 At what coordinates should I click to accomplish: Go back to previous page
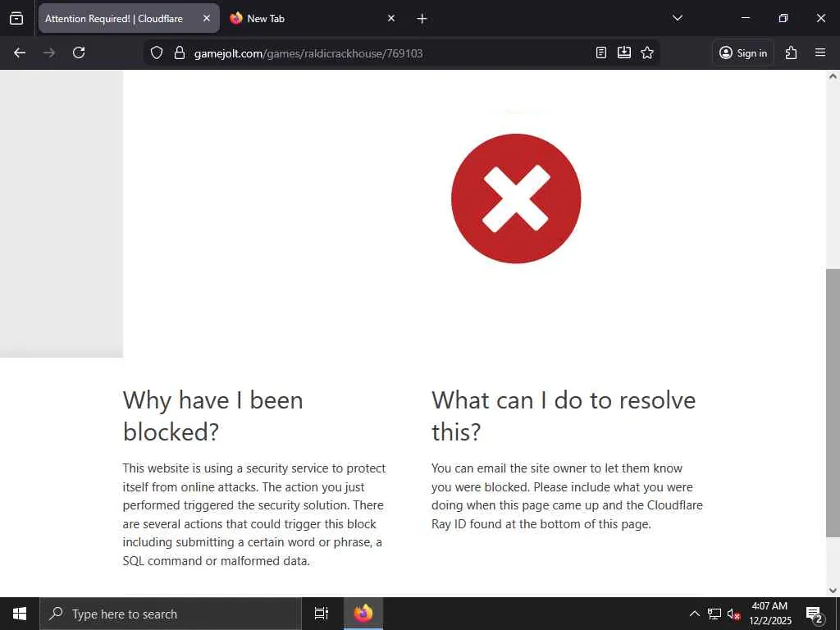[20, 52]
